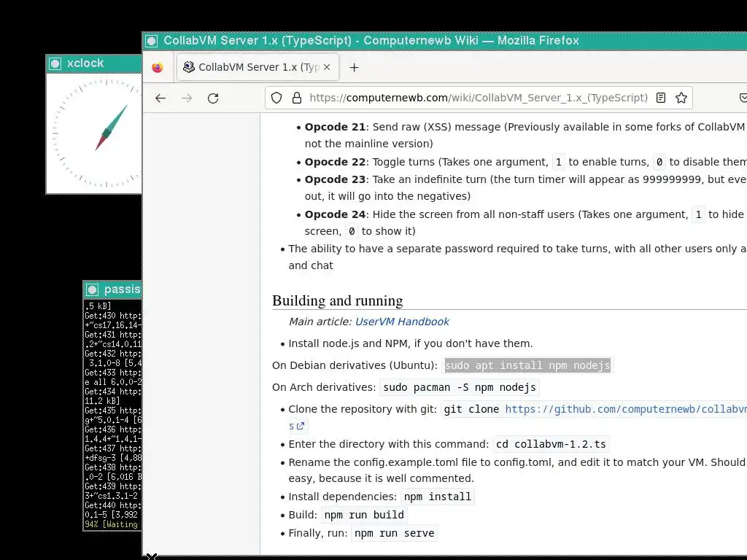Click 'Opcode 22' bold text
The height and width of the screenshot is (560, 747).
335,162
